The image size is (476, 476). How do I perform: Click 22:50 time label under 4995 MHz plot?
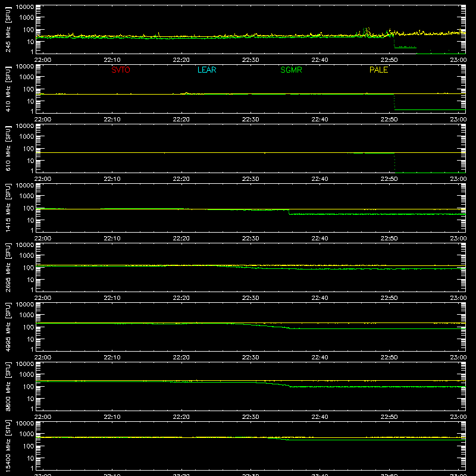click(389, 358)
